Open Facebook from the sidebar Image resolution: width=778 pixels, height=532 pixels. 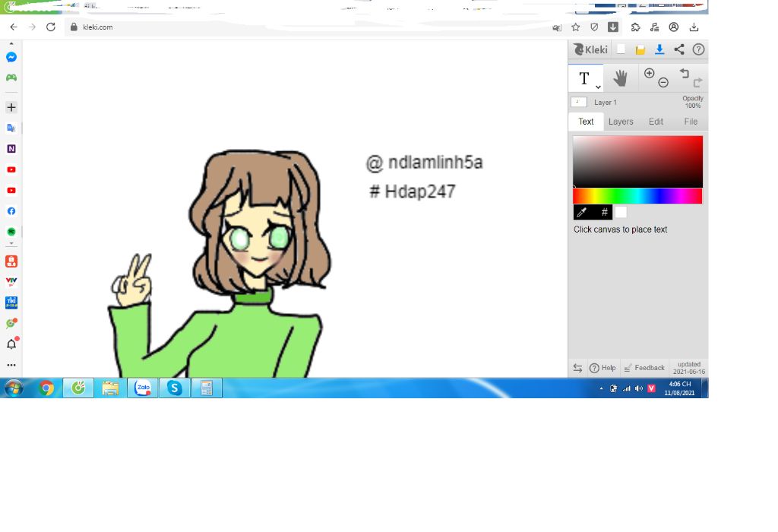(x=11, y=211)
